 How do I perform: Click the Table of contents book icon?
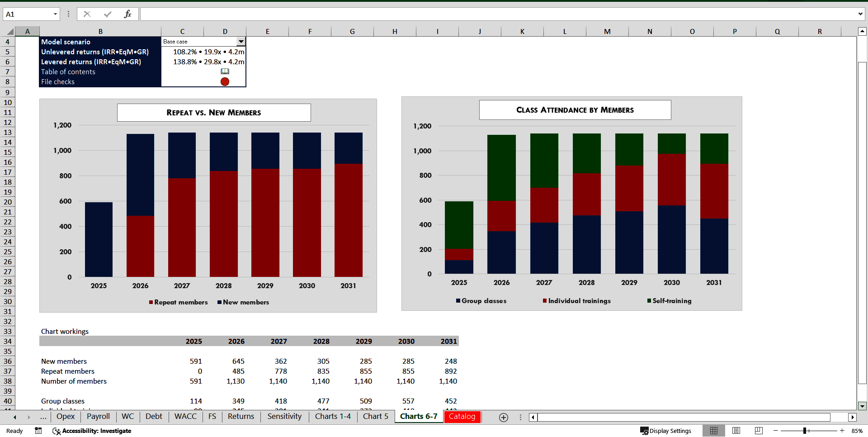point(225,71)
